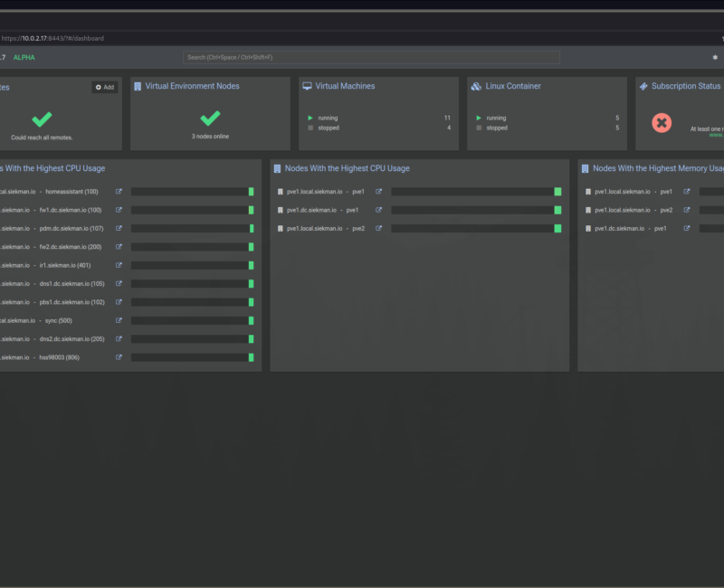Click CPU usage bar for hss98003 (806)
This screenshot has height=588, width=724.
(192, 357)
